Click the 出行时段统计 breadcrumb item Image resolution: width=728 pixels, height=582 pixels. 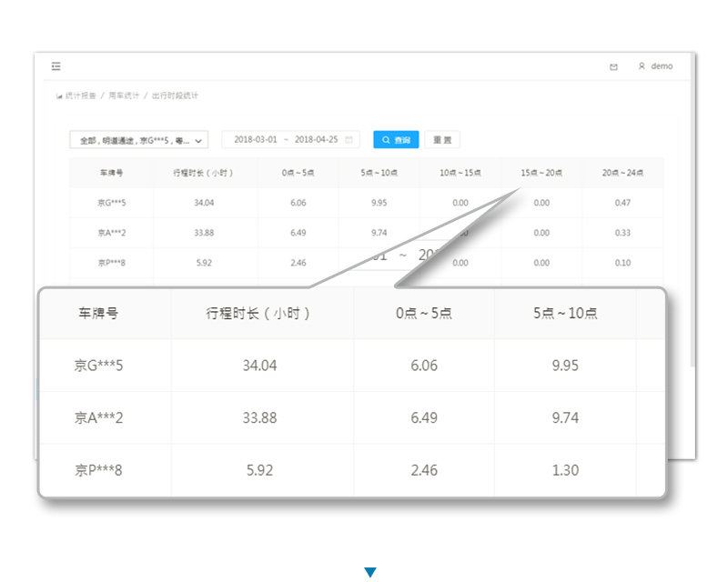pos(175,95)
